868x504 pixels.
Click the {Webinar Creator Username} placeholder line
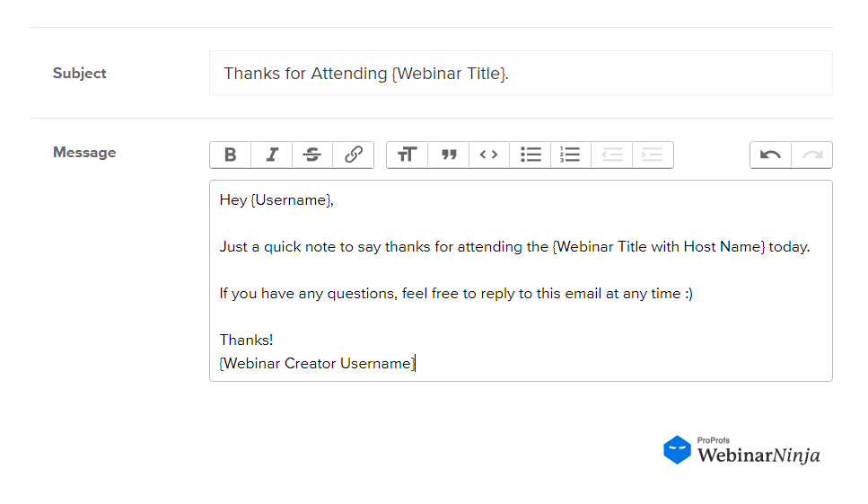point(317,363)
